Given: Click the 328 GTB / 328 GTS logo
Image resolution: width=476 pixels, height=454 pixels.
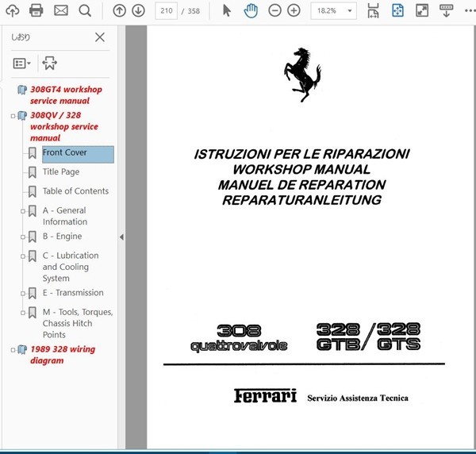Looking at the screenshot, I should point(369,337).
